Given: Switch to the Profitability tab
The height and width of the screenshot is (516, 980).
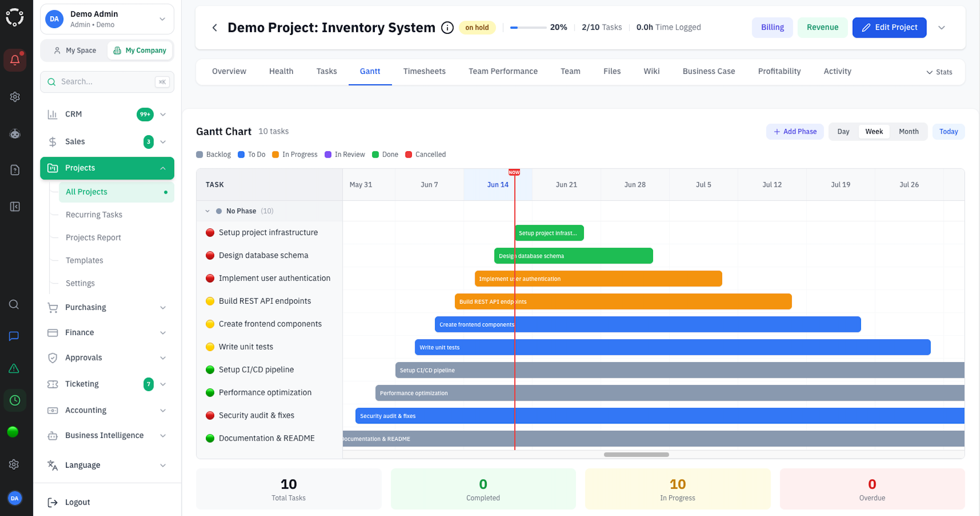Looking at the screenshot, I should click(x=779, y=71).
